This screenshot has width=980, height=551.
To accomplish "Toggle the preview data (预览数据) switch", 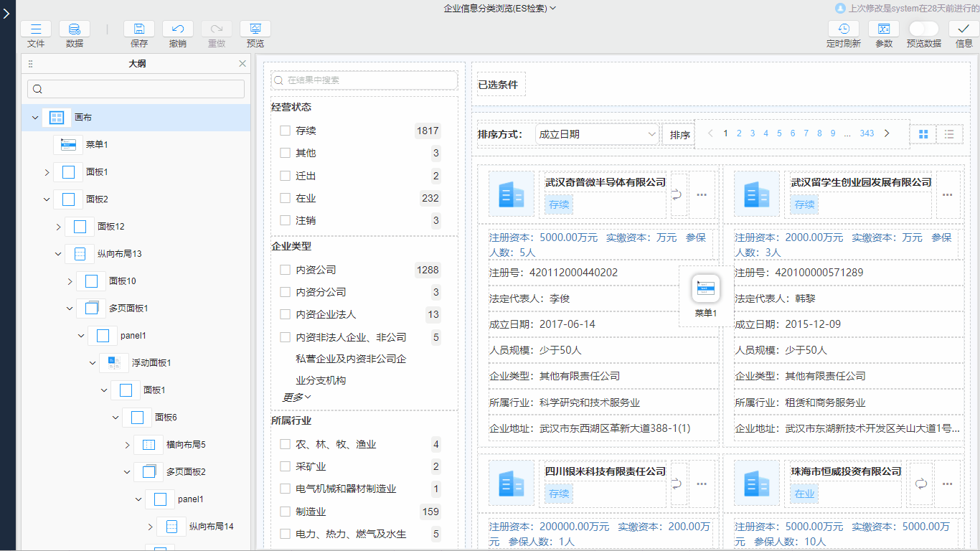I will [x=923, y=29].
